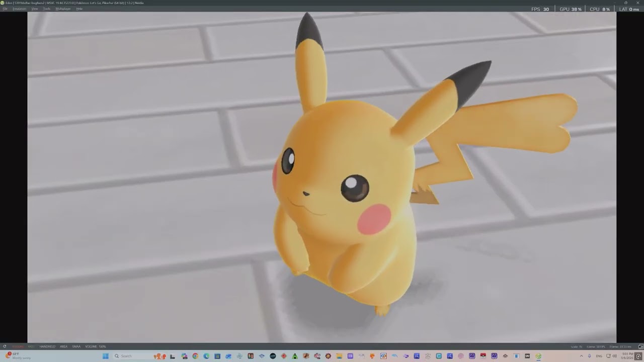Click the LAT 0 ms overlay readout

pyautogui.click(x=630, y=9)
